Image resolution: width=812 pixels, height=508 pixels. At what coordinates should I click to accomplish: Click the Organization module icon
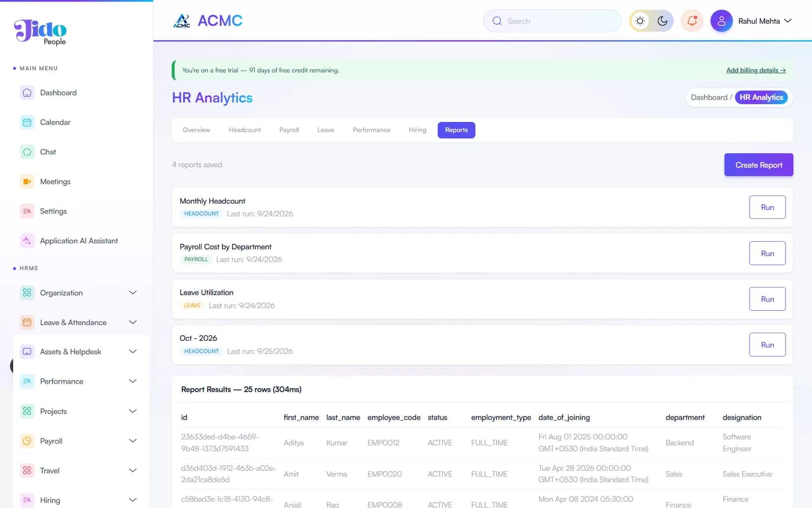[27, 293]
